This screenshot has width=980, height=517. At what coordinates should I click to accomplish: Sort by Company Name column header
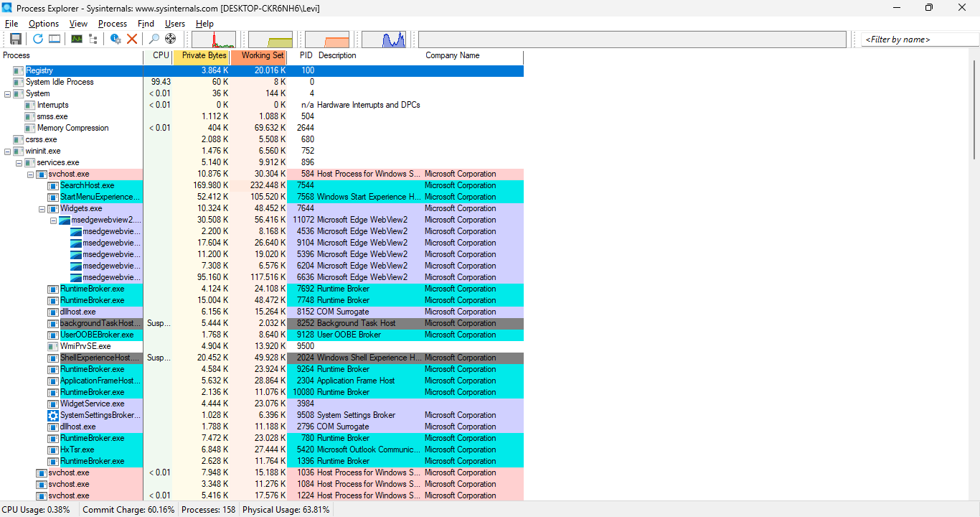pos(473,55)
